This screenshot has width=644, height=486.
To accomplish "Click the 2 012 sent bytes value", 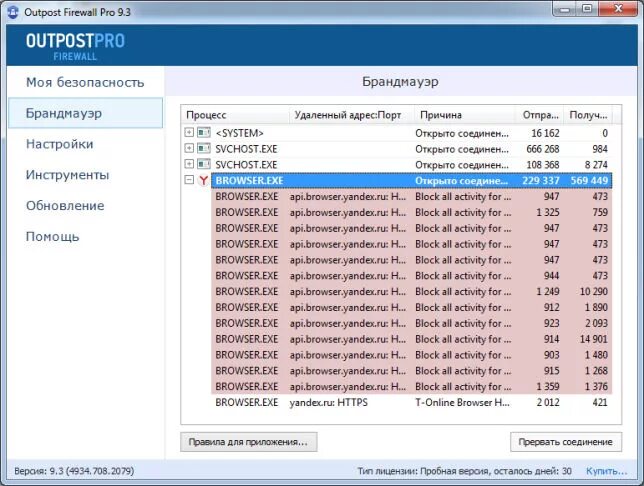I will tap(548, 403).
